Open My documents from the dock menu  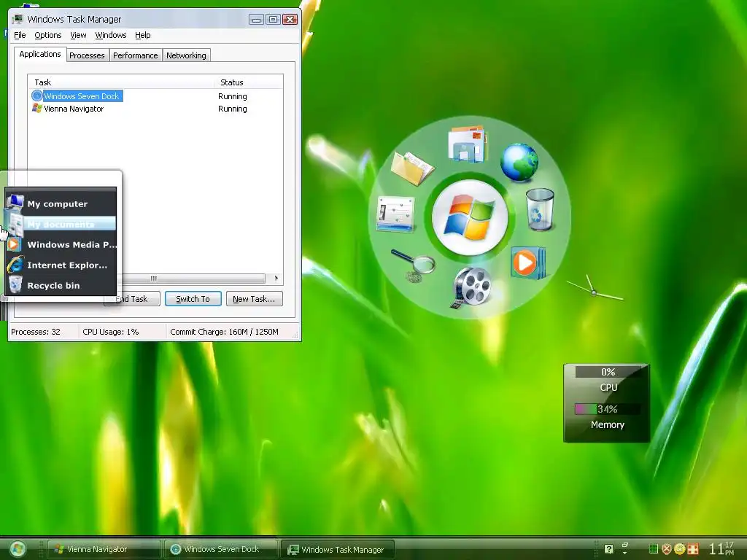pyautogui.click(x=61, y=225)
